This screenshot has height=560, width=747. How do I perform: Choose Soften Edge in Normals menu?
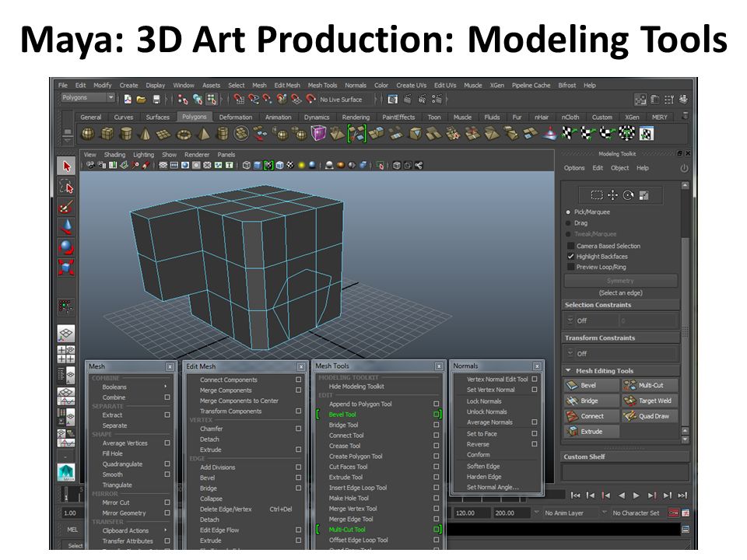point(483,466)
